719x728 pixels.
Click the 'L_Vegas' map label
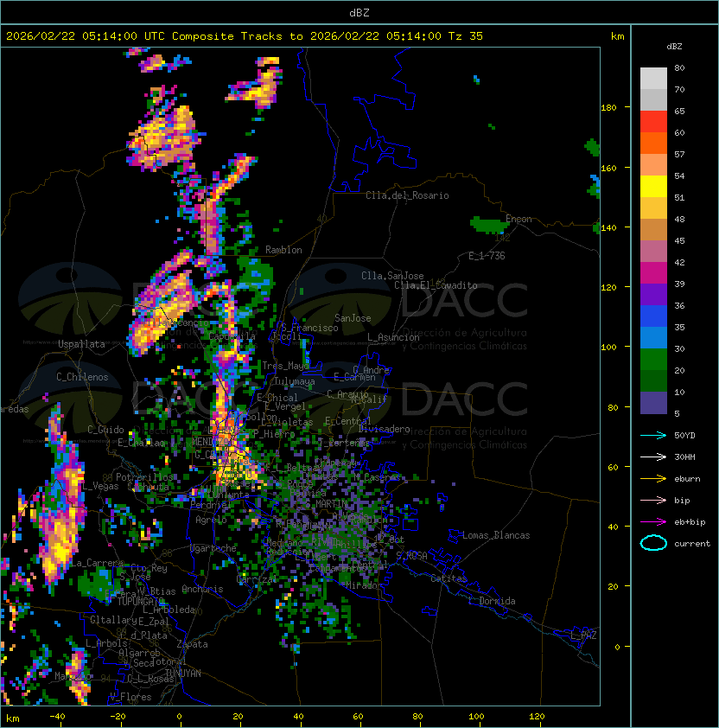tap(100, 486)
